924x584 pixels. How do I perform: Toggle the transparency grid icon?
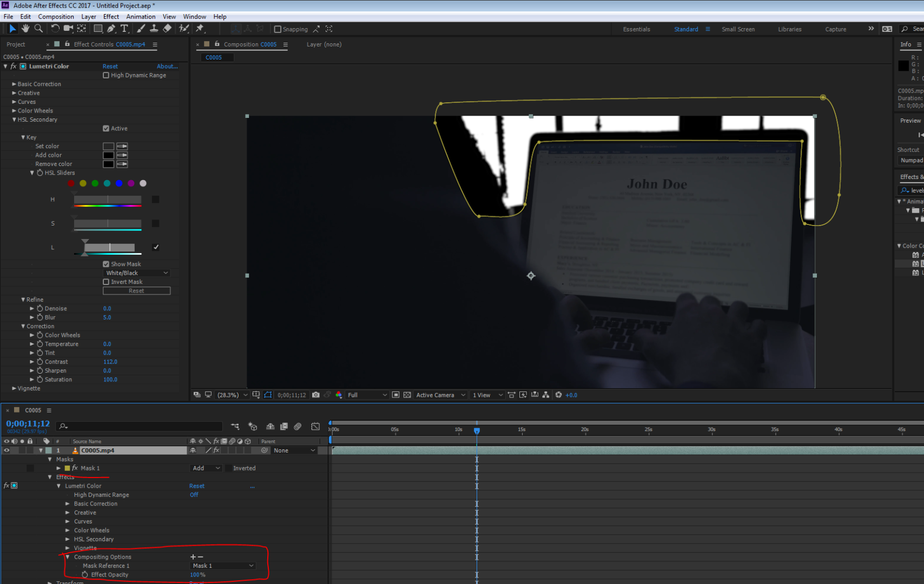(407, 395)
